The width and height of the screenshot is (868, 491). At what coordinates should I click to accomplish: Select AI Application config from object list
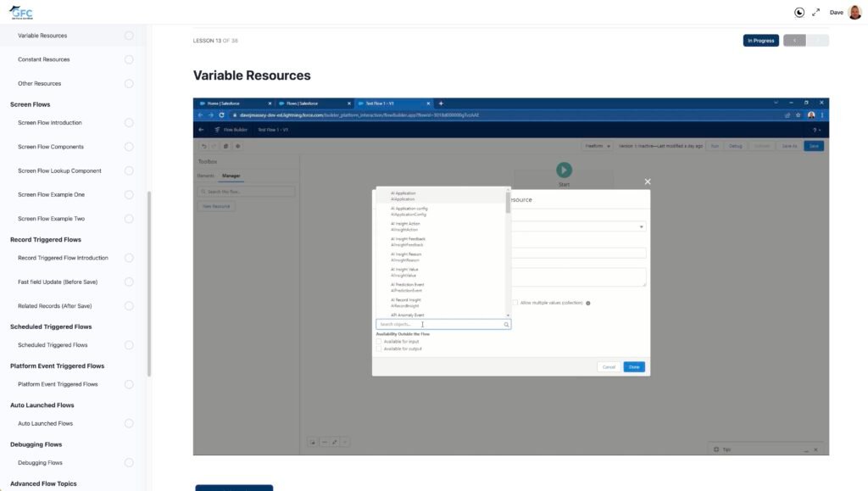click(x=442, y=211)
